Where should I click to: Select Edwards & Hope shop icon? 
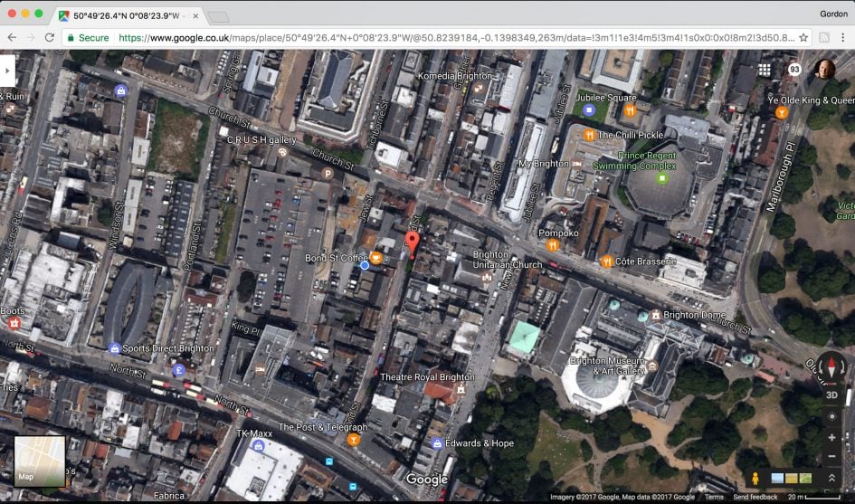coord(436,442)
